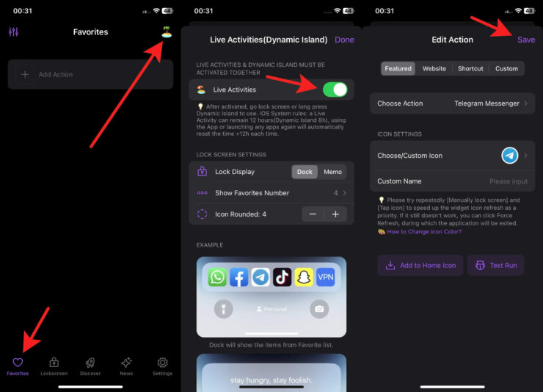Screen dimensions: 543x392
Task: Switch to the Discover tab
Action: 90,366
